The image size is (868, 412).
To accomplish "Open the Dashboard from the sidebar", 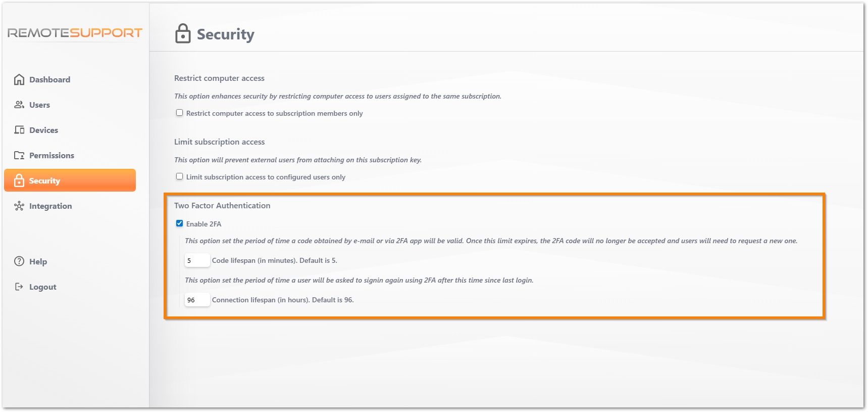I will tap(19, 79).
